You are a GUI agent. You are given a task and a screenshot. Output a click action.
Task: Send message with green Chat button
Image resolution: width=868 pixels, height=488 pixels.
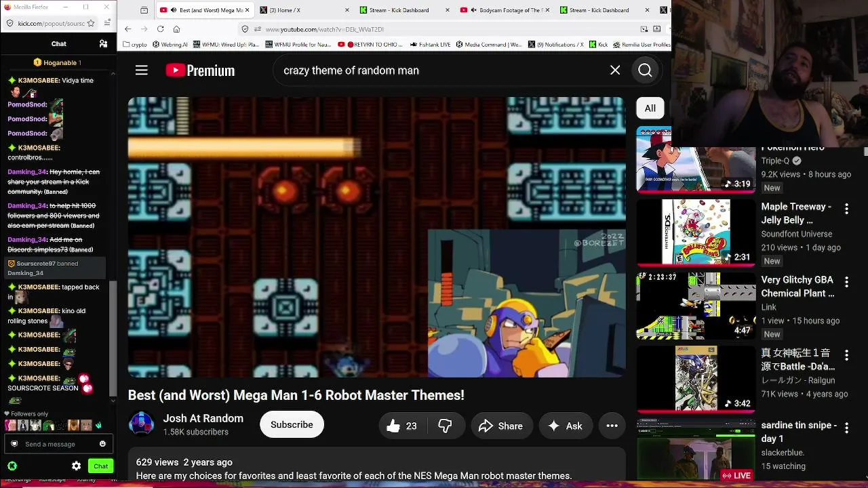pos(100,466)
